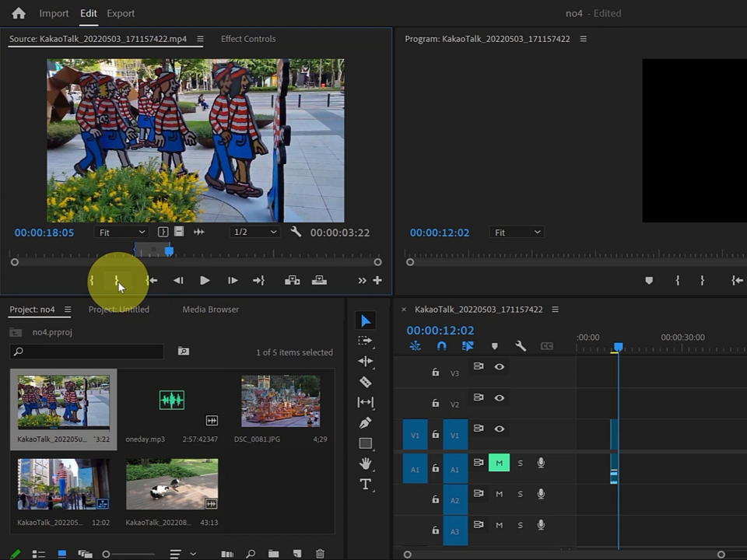Mute track A3

500,525
